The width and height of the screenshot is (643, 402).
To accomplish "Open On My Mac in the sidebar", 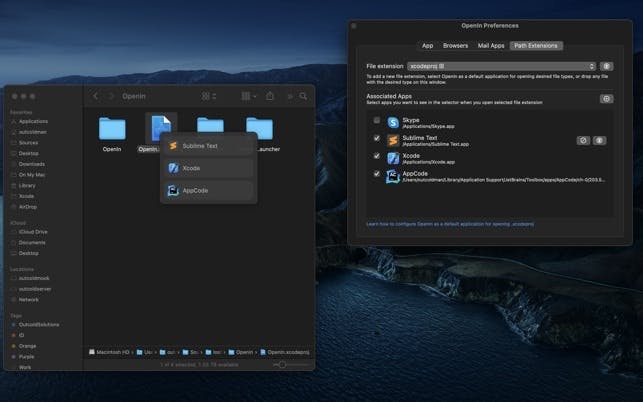I will [32, 175].
